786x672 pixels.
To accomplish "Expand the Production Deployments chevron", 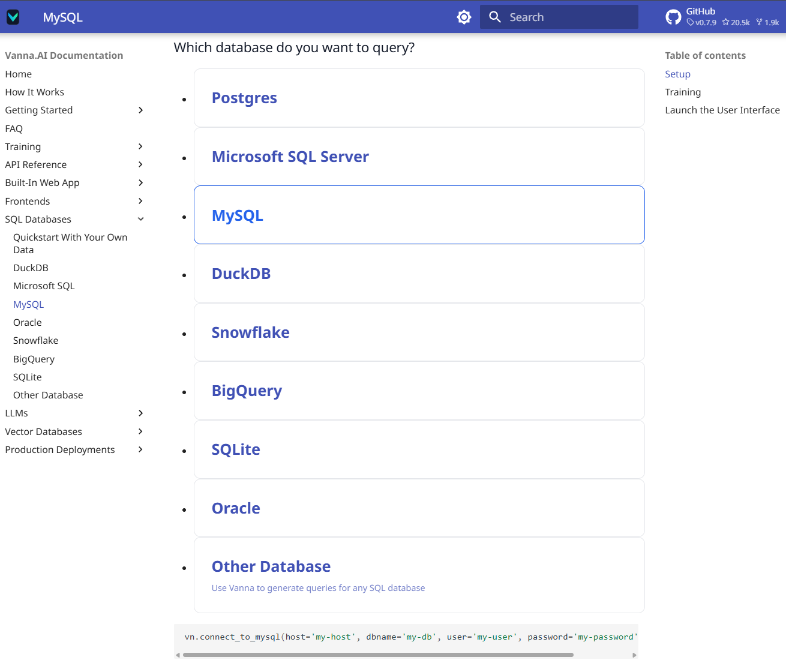I will point(140,449).
